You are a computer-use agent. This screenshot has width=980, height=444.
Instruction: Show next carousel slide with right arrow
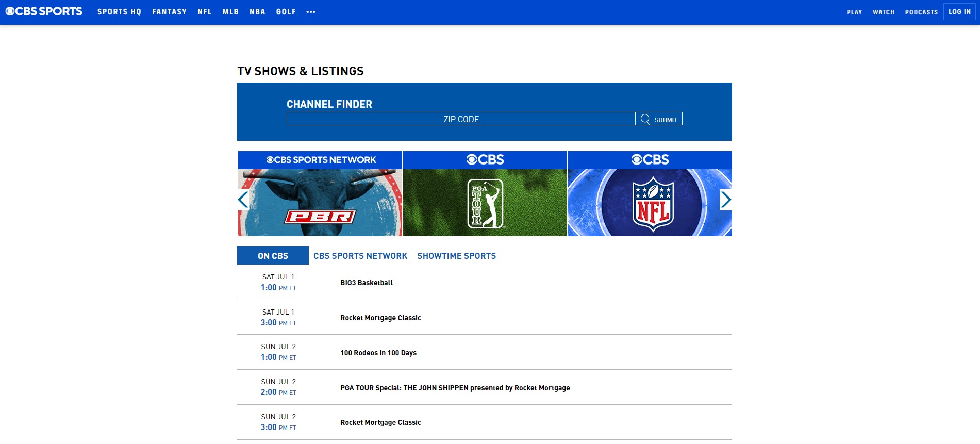pos(726,200)
